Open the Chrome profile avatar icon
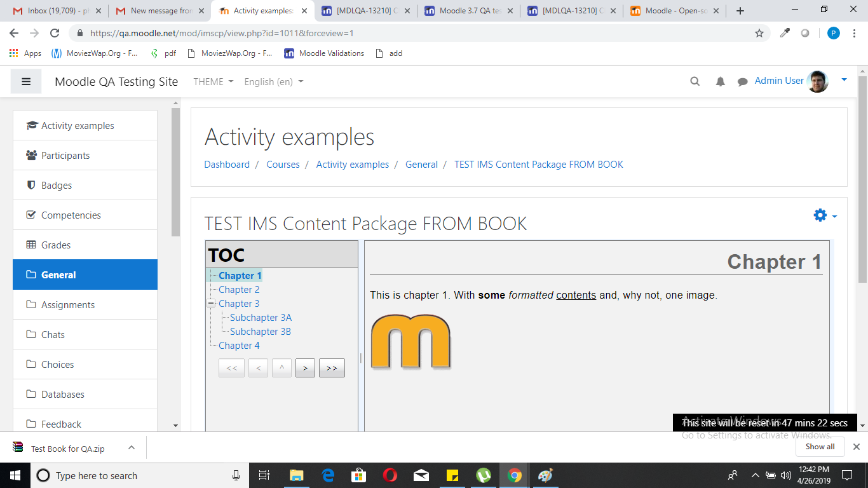Screen dimensions: 868x488 click(x=834, y=33)
